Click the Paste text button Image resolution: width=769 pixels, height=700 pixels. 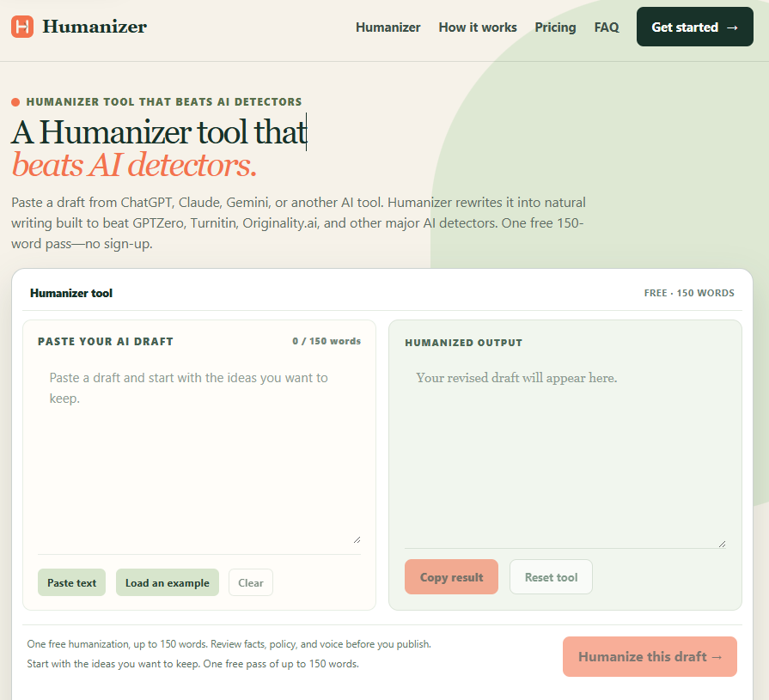(x=71, y=582)
